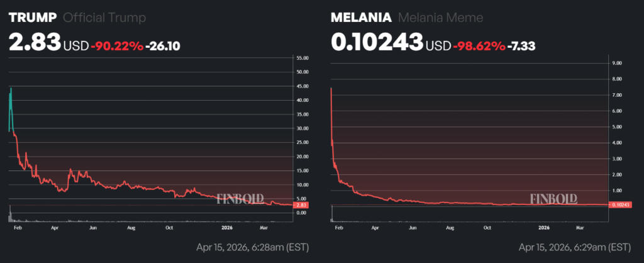Click the -26.10 price change value
This screenshot has height=263, width=644.
pyautogui.click(x=164, y=45)
